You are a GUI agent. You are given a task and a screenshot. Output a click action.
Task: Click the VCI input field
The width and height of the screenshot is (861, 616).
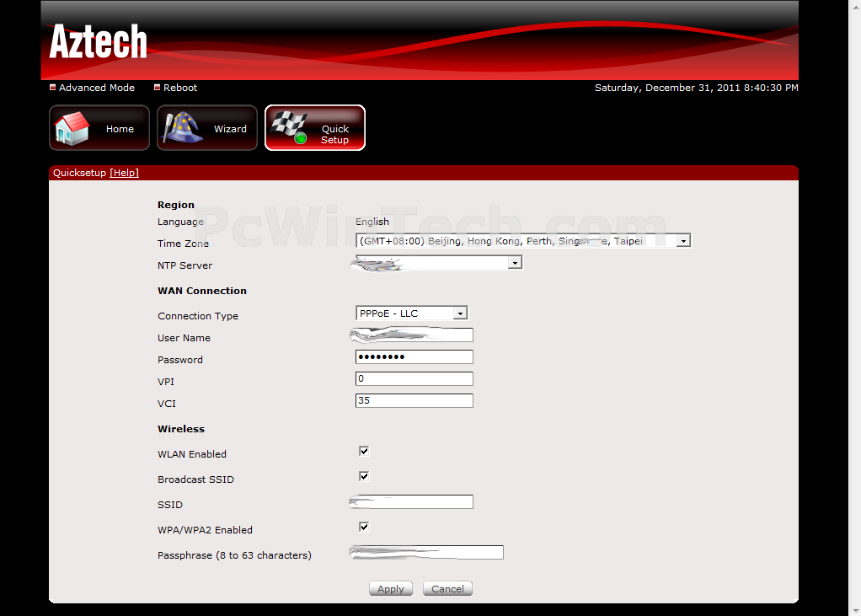pos(414,401)
